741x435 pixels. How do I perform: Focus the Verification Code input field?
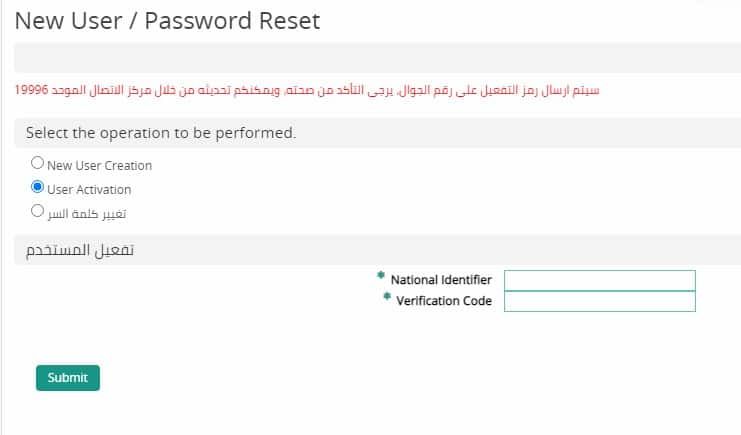[600, 301]
